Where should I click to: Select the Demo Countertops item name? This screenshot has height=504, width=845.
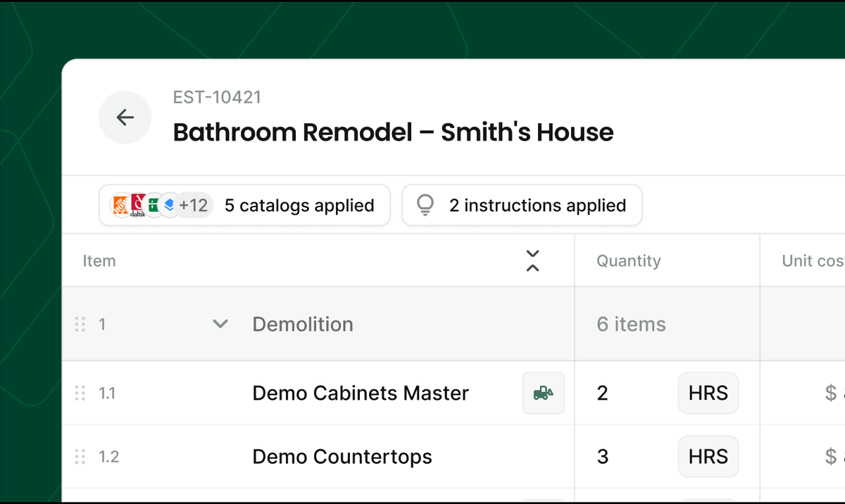pyautogui.click(x=342, y=457)
